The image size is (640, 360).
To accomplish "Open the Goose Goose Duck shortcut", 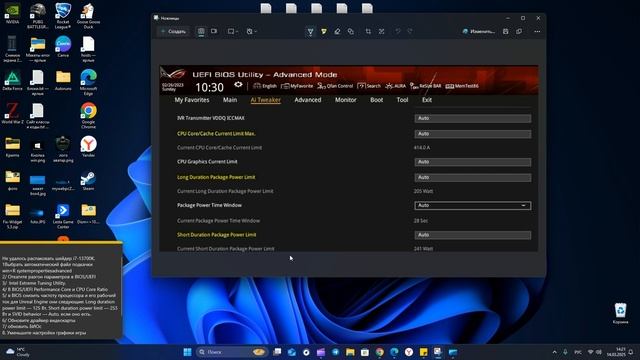I will click(x=88, y=16).
